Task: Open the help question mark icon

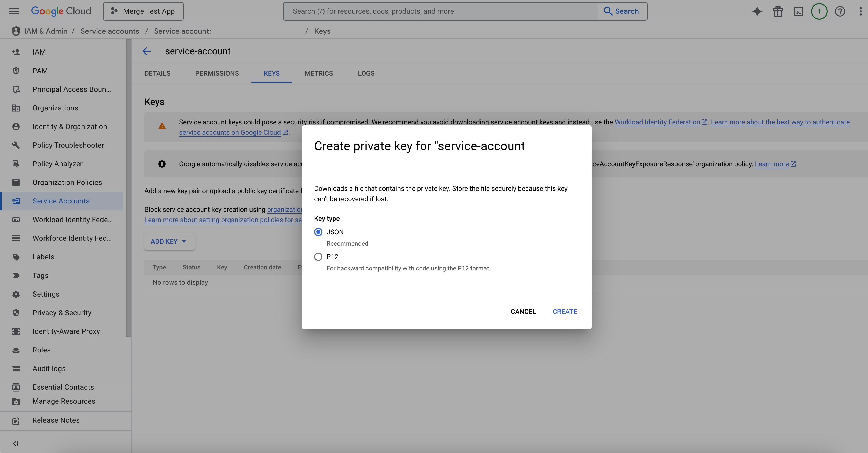Action: click(840, 11)
